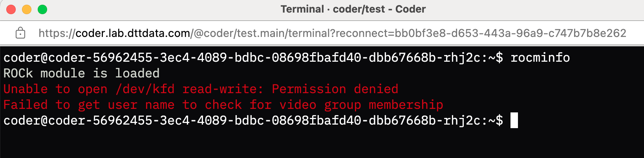Click the padlock site security icon
Image resolution: width=644 pixels, height=158 pixels.
point(20,33)
